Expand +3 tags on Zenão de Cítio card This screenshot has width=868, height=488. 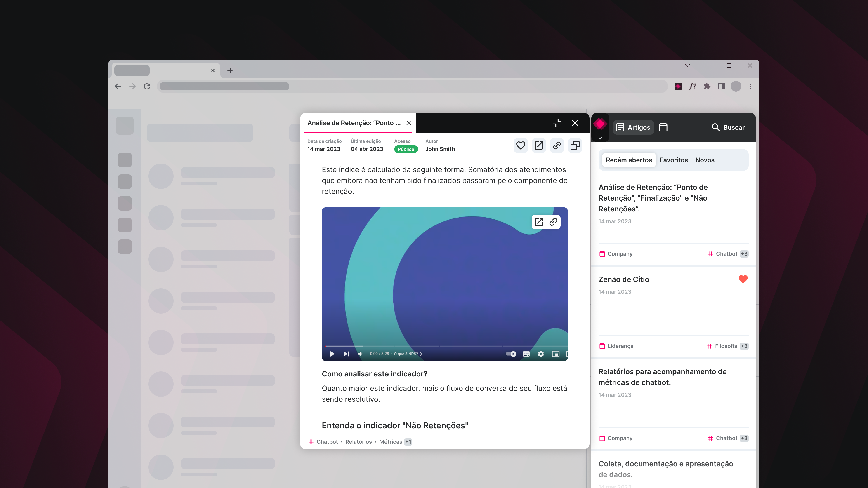(744, 346)
